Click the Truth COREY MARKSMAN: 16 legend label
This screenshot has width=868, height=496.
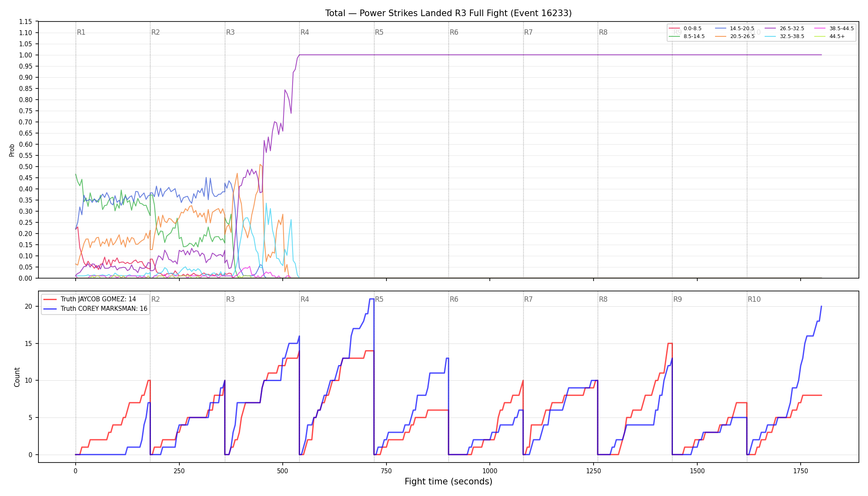click(x=104, y=309)
